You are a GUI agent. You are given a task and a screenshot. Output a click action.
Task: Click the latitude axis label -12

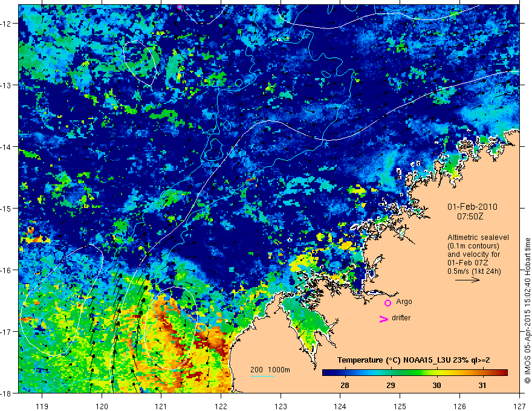6,24
